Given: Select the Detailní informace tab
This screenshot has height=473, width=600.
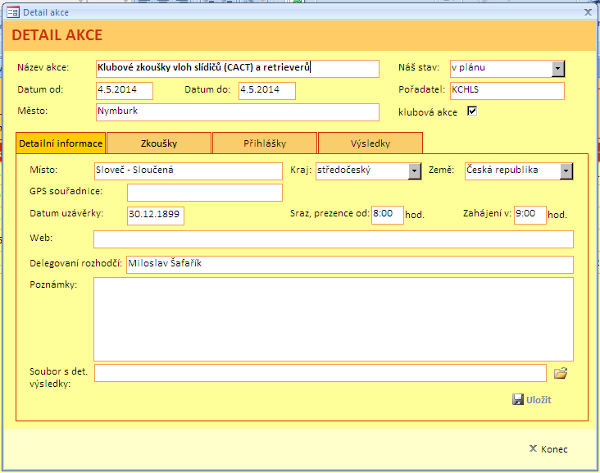Looking at the screenshot, I should pyautogui.click(x=61, y=144).
